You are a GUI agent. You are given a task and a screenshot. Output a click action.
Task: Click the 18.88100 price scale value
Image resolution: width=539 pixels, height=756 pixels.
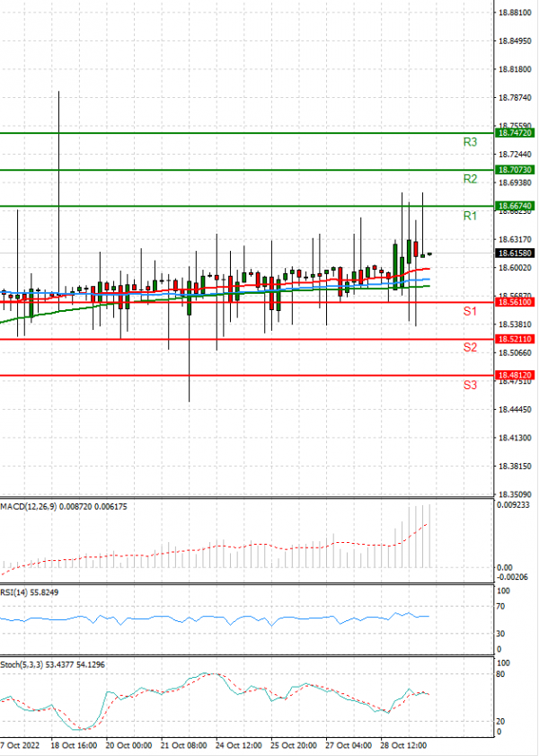point(515,13)
